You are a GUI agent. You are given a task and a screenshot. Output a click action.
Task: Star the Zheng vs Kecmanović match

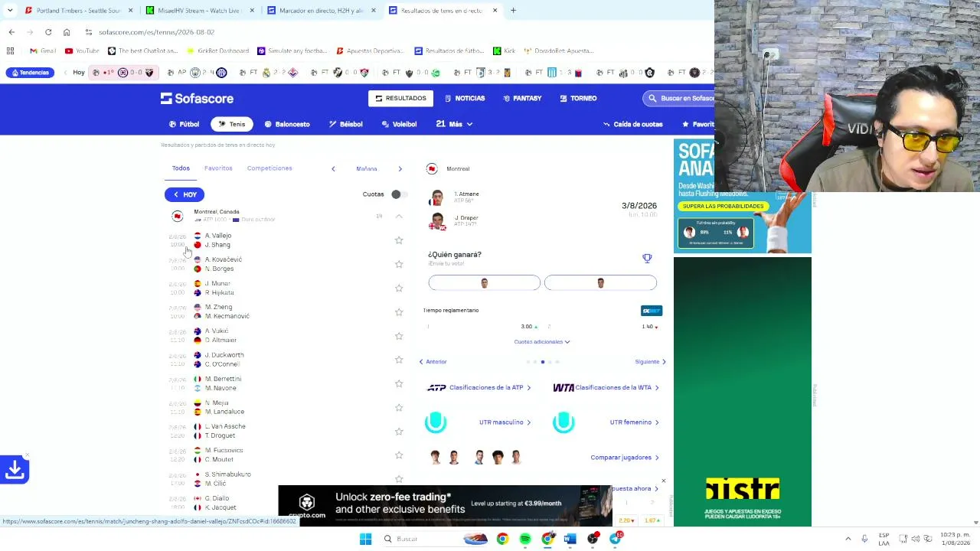tap(399, 311)
